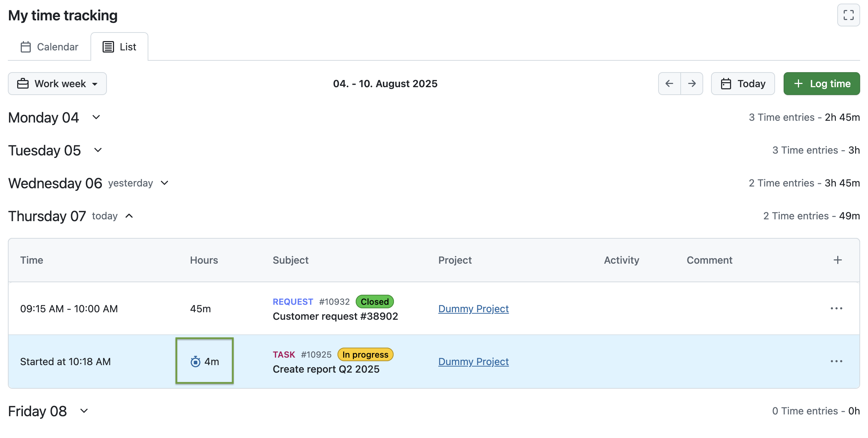
Task: Open task #10925 Create report Q2 2025
Action: tap(326, 369)
